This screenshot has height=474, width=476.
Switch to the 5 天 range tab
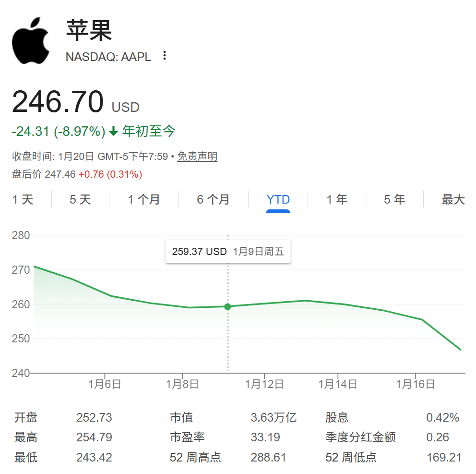(80, 199)
